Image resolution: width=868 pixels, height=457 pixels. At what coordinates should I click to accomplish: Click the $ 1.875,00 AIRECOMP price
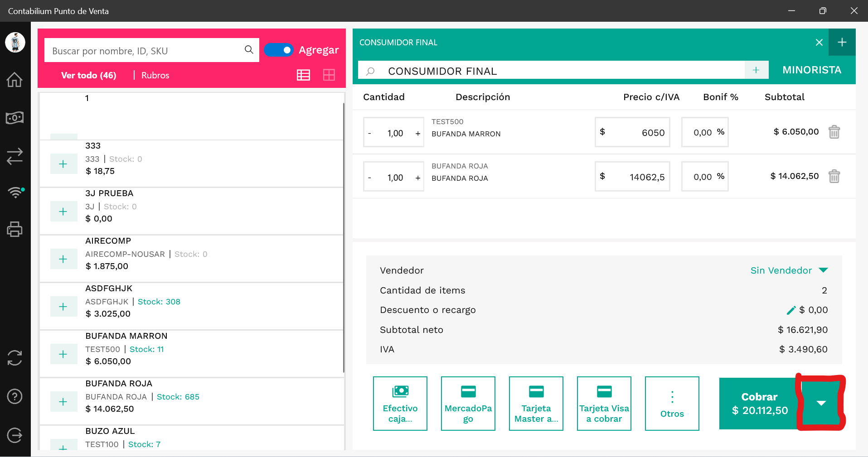coord(107,266)
